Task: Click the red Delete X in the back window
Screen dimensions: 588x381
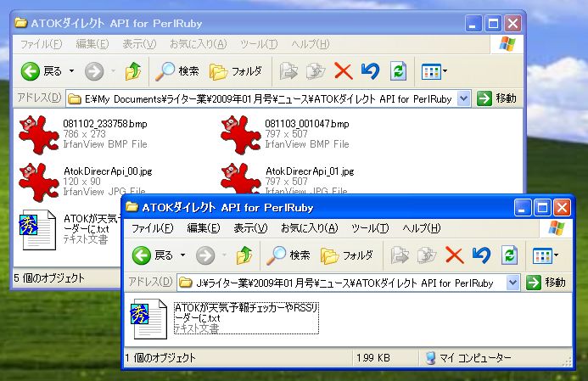Action: pos(343,71)
